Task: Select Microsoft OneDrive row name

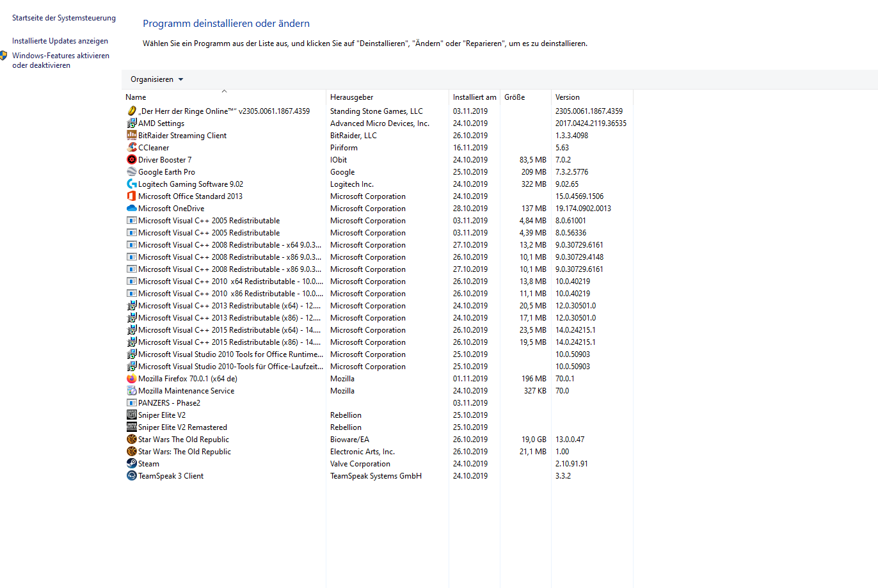Action: click(172, 209)
